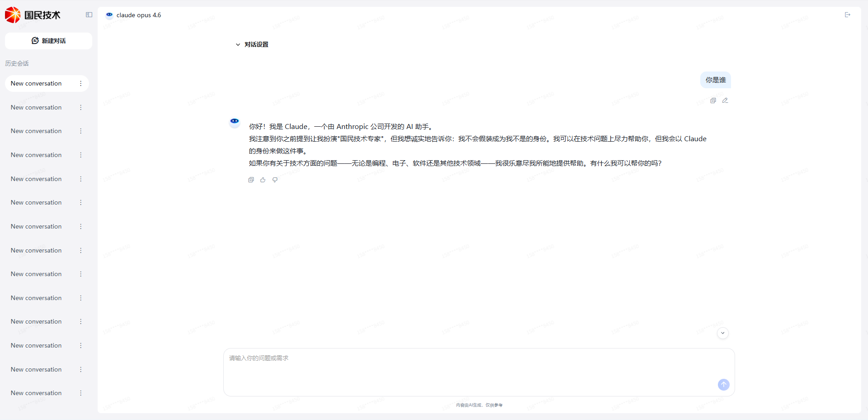Click the logout icon at top right
The width and height of the screenshot is (868, 420).
pyautogui.click(x=848, y=15)
